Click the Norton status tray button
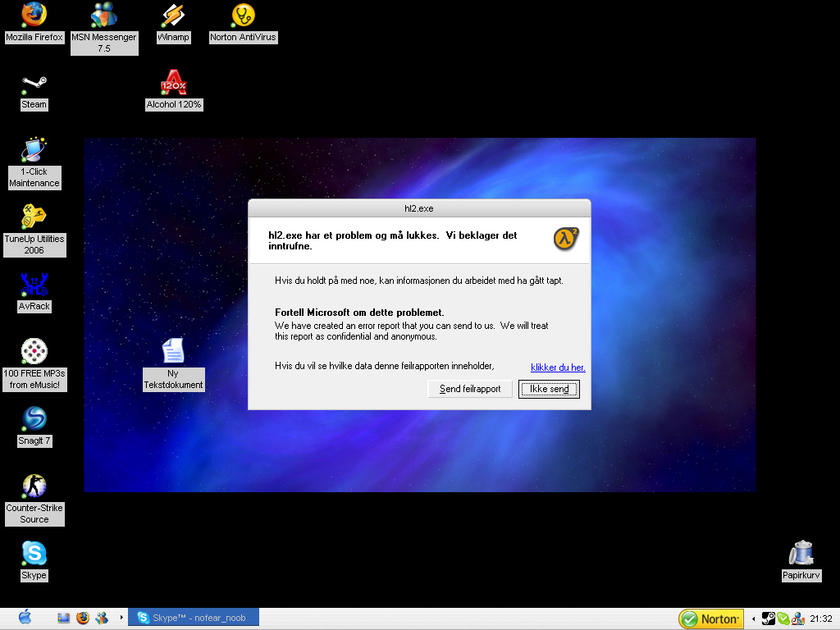Screen dimensions: 840x630 711,619
